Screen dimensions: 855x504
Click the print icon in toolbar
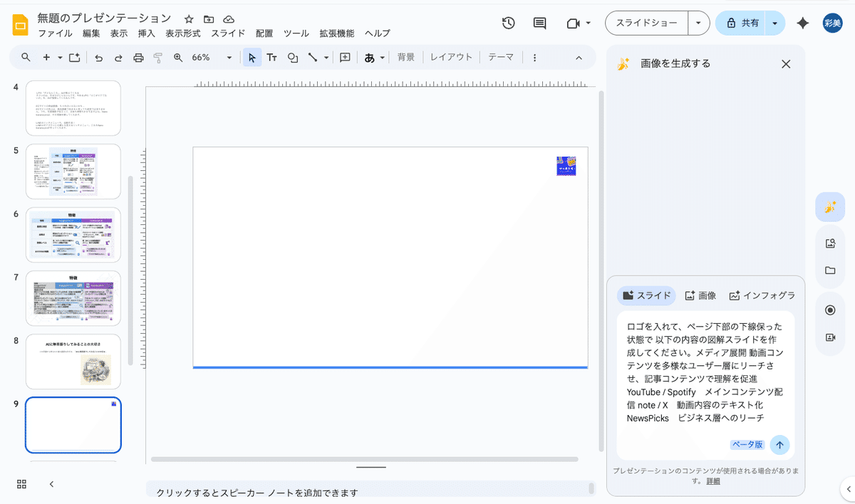(x=138, y=58)
